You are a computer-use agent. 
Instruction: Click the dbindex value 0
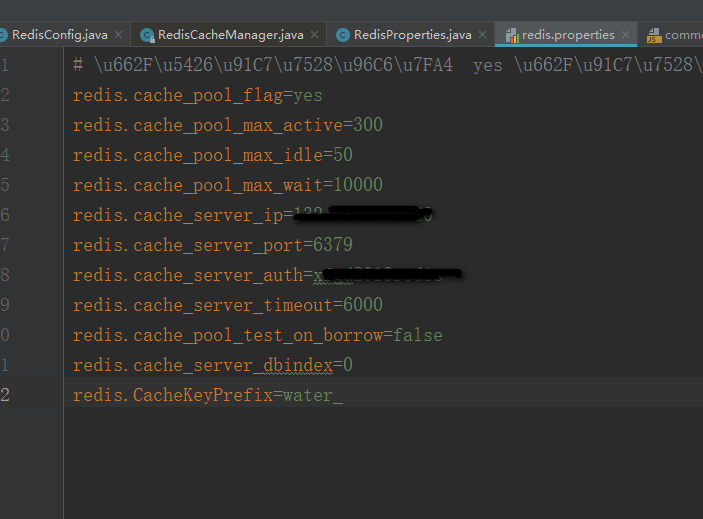click(x=348, y=365)
